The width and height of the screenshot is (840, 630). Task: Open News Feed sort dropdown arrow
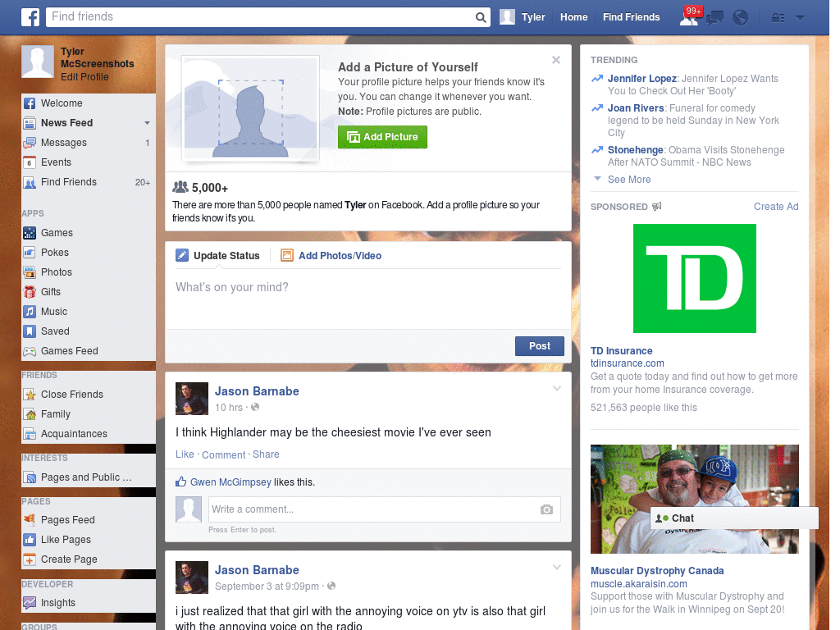click(147, 123)
